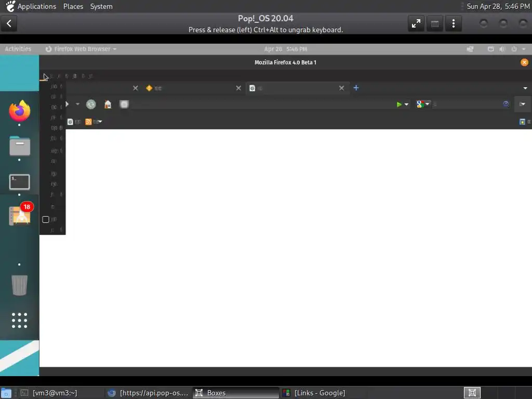
Task: Close the third active Firefox tab
Action: click(342, 88)
